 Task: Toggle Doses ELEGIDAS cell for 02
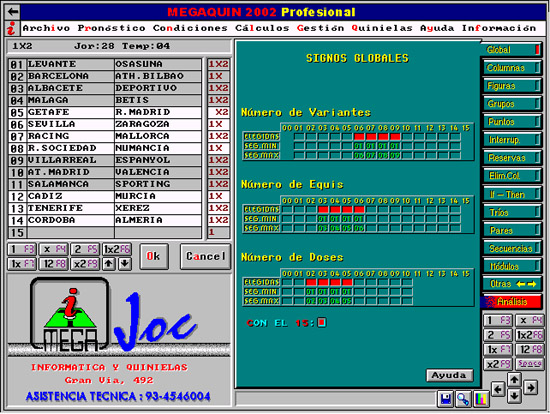[311, 282]
